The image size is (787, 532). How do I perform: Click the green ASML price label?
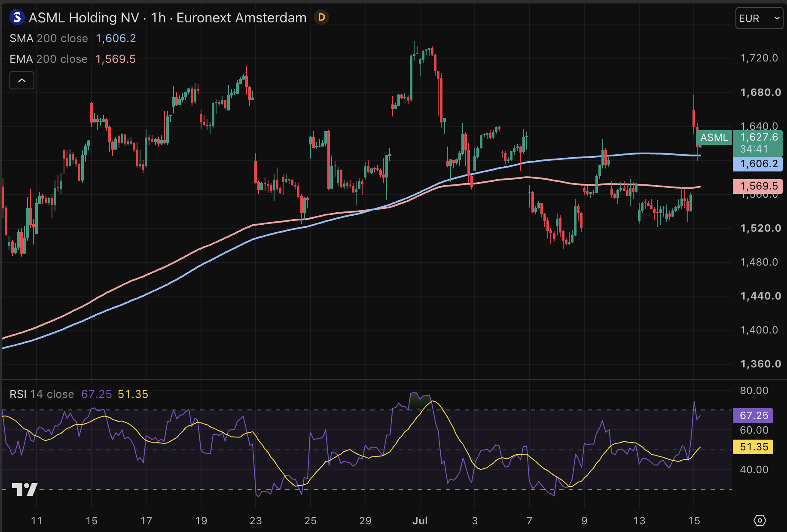pyautogui.click(x=714, y=138)
